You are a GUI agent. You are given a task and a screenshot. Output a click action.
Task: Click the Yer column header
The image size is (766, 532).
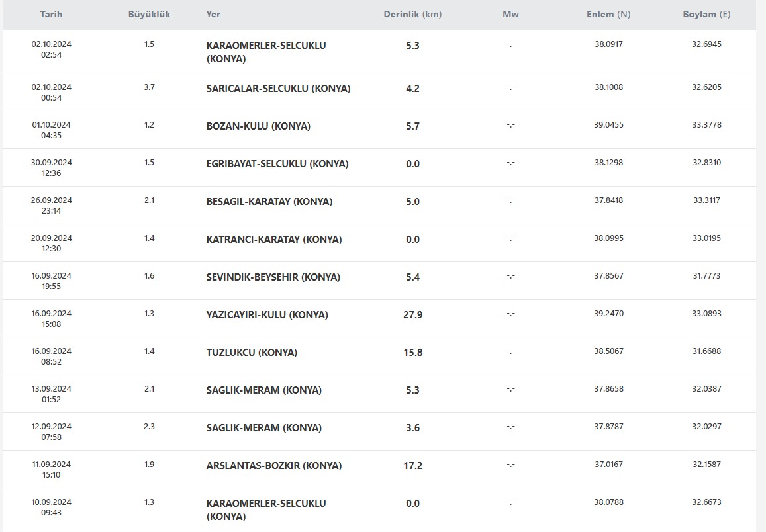[x=213, y=14]
